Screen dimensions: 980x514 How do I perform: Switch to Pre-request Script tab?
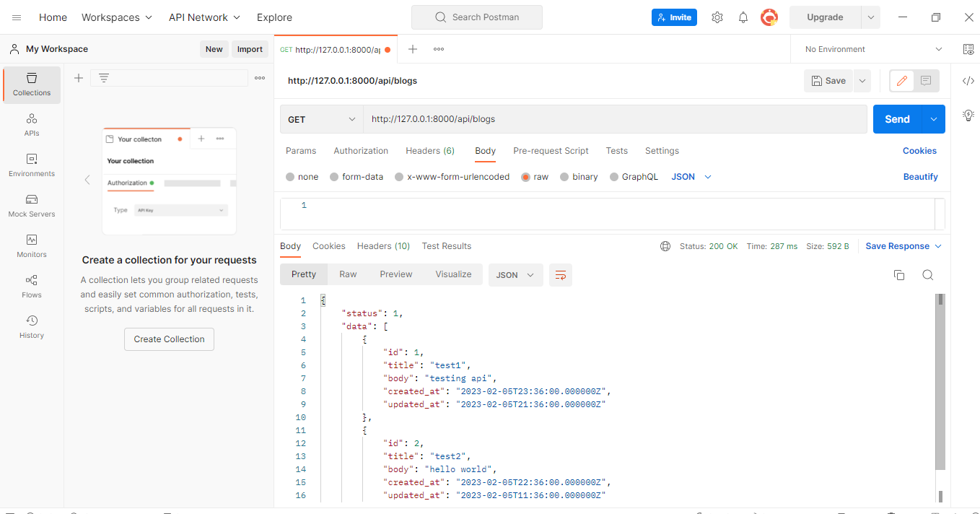551,151
